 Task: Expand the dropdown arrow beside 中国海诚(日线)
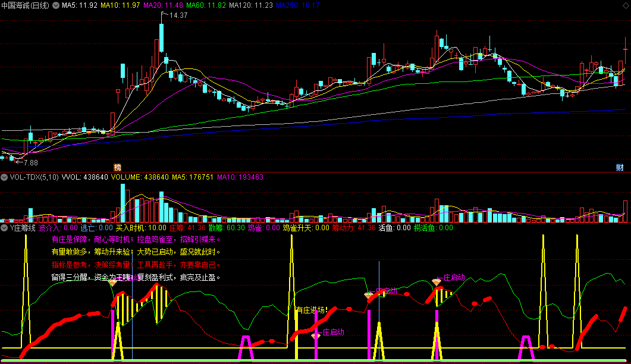coord(56,5)
